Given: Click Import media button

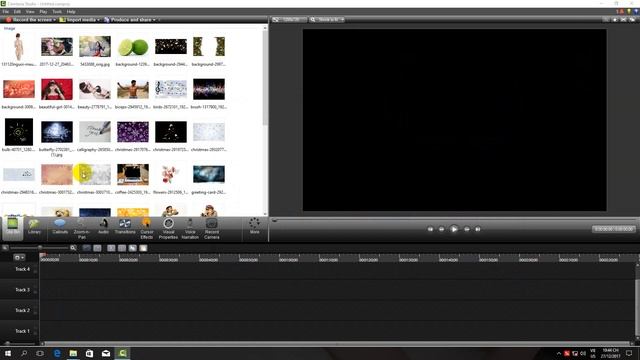Looking at the screenshot, I should coord(78,20).
